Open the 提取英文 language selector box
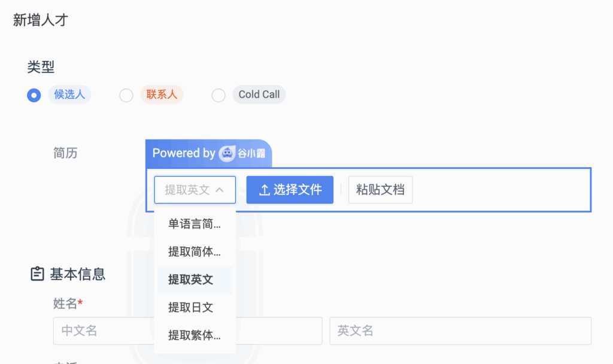This screenshot has height=364, width=613. pyautogui.click(x=195, y=190)
